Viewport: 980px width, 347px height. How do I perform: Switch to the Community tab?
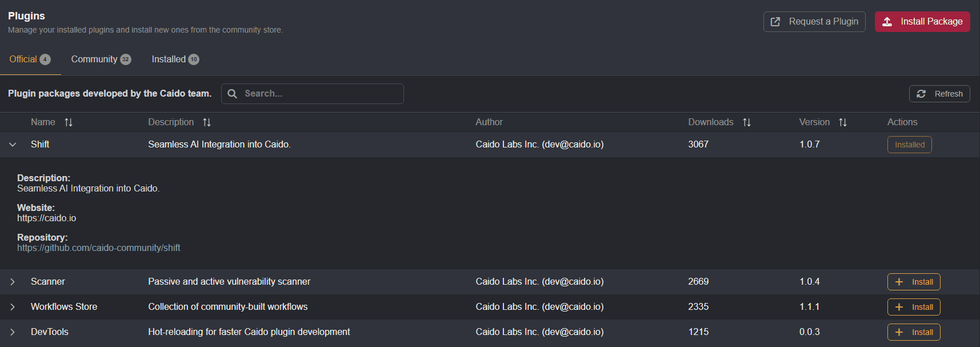pyautogui.click(x=95, y=59)
